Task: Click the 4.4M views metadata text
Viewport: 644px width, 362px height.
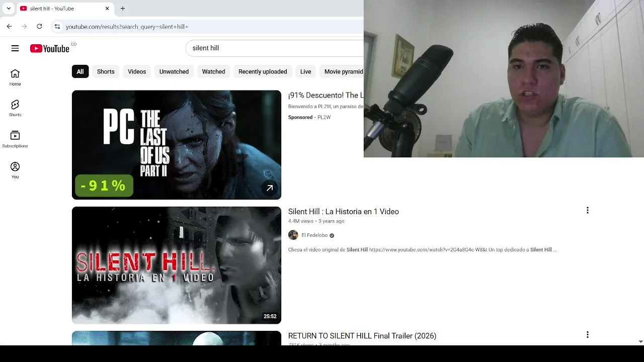Action: 301,221
